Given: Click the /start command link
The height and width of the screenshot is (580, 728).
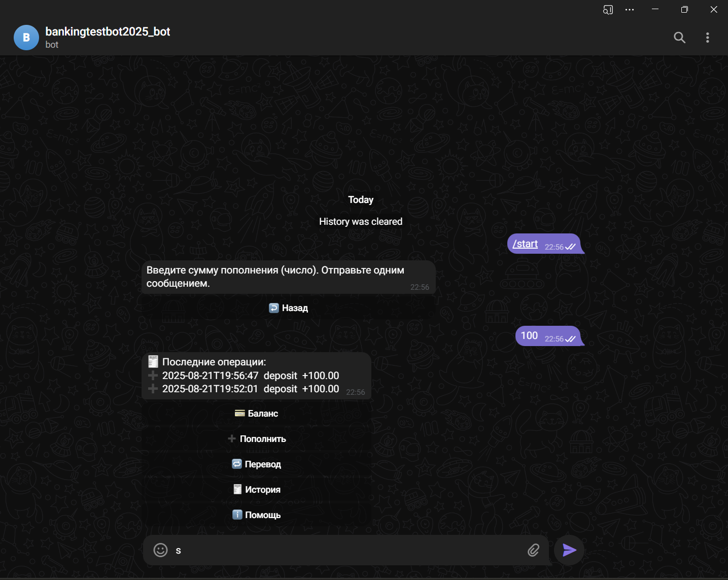Looking at the screenshot, I should [525, 244].
